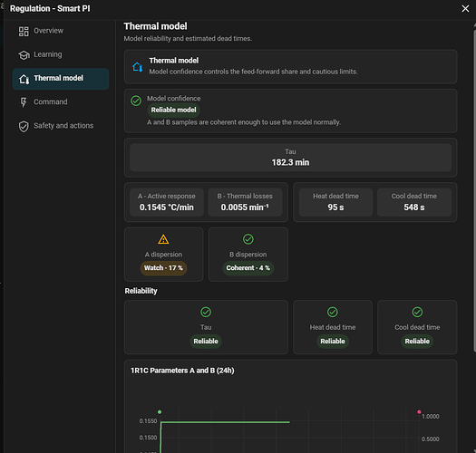Select the Tau 182.3 min value
The width and height of the screenshot is (476, 453).
coord(290,163)
